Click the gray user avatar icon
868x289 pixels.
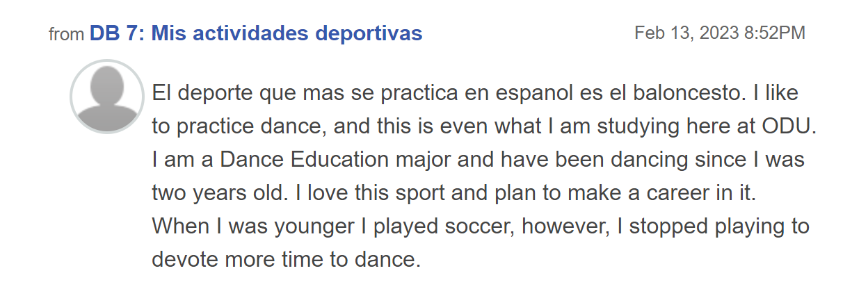click(x=107, y=97)
